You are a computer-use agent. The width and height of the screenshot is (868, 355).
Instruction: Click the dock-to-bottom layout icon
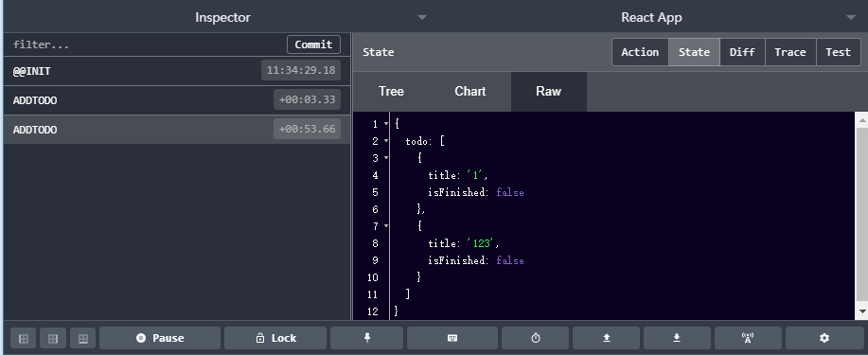pyautogui.click(x=83, y=338)
